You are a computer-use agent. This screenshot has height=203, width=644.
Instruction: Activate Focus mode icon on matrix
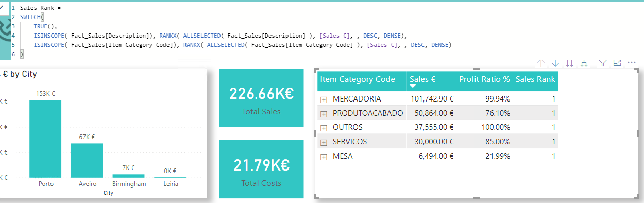617,63
